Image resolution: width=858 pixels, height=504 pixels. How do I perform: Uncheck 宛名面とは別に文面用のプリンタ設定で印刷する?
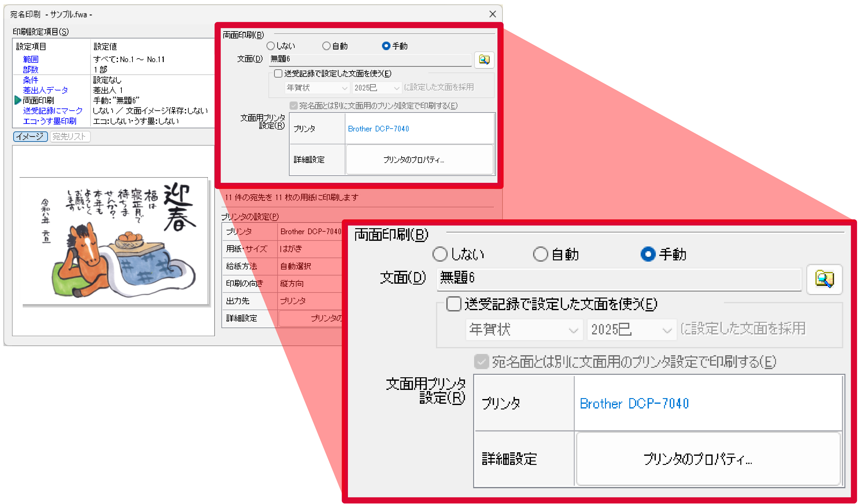pos(293,106)
